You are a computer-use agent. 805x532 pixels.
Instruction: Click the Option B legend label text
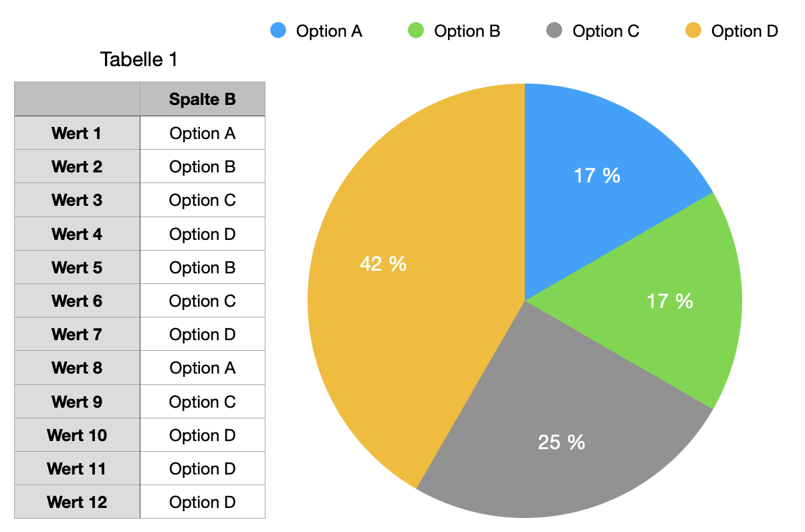467,31
